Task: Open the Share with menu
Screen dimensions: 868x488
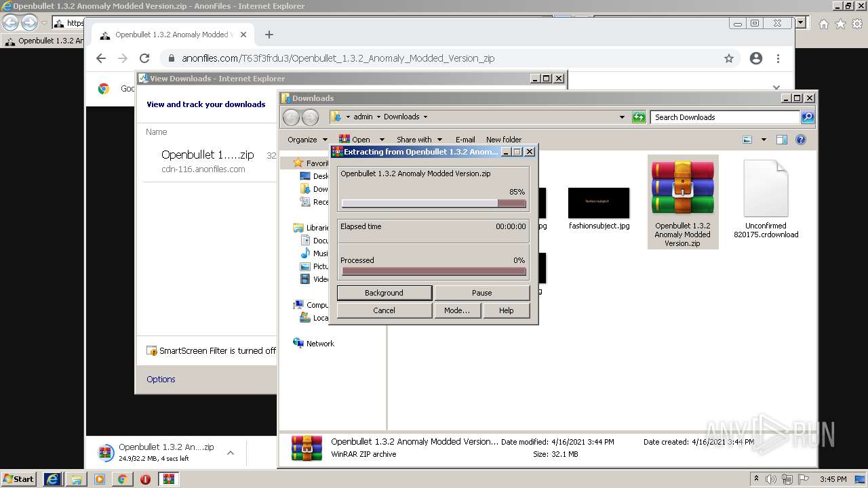Action: point(419,140)
